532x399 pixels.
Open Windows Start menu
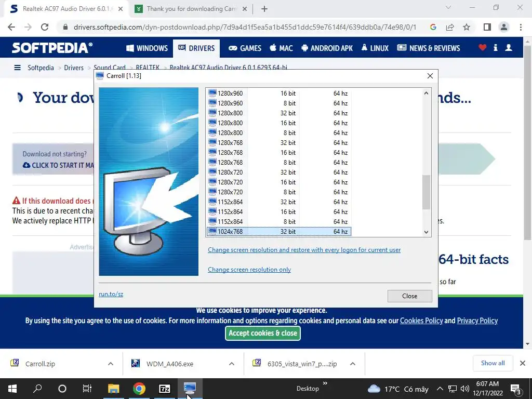tap(12, 389)
